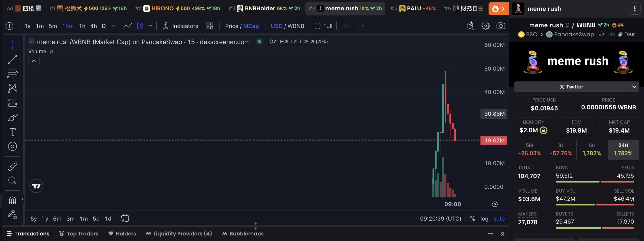Pick the ruler measure tool
Image resolution: width=644 pixels, height=241 pixels.
point(12,166)
